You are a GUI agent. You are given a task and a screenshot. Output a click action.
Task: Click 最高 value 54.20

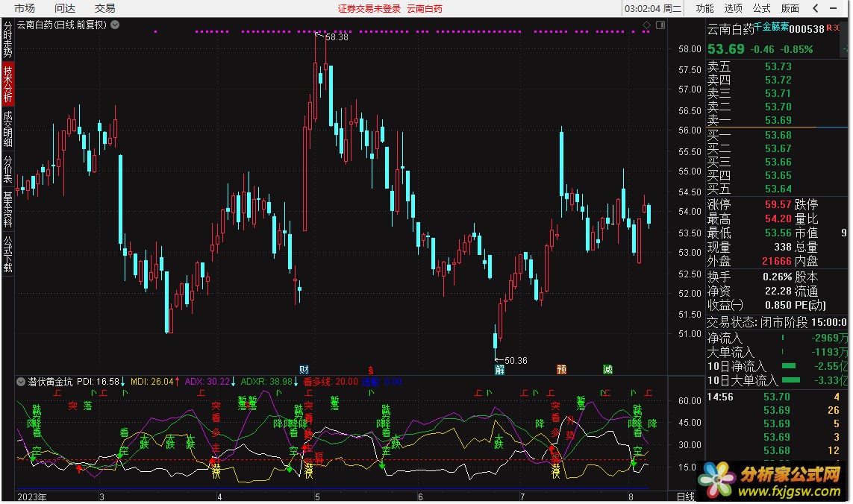778,218
